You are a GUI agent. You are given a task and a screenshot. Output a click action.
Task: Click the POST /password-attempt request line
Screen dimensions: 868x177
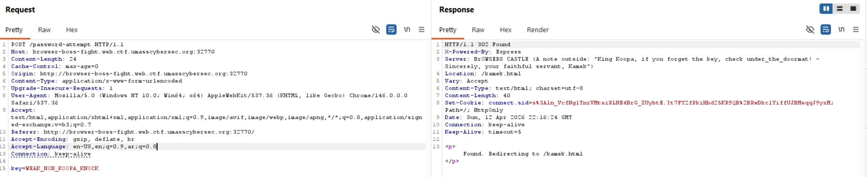(67, 44)
